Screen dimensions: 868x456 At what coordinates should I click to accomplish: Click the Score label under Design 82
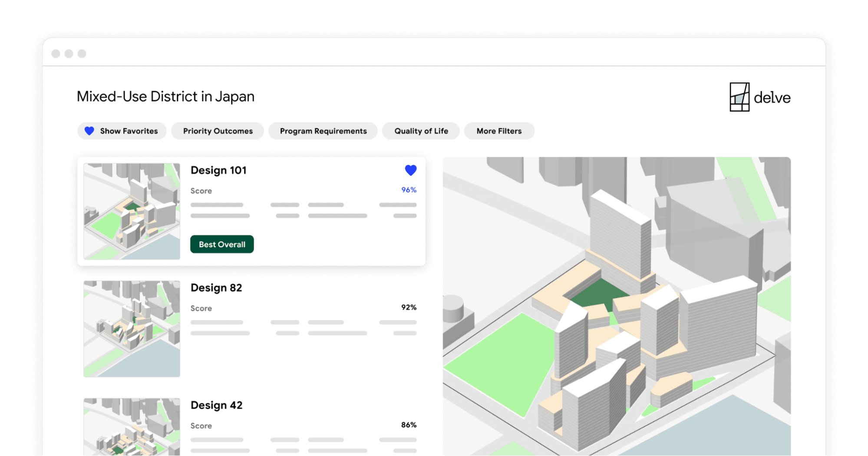[x=201, y=308]
